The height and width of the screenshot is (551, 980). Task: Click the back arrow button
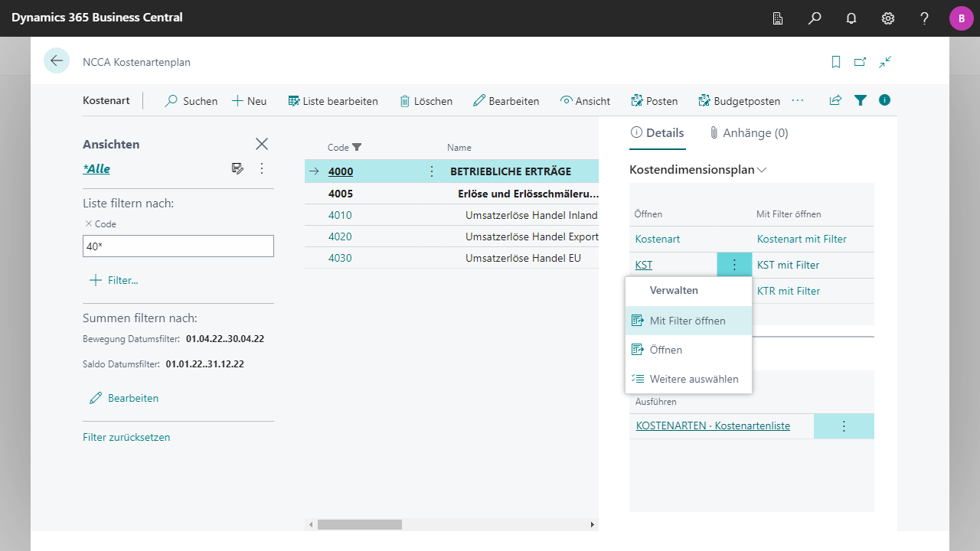point(57,60)
